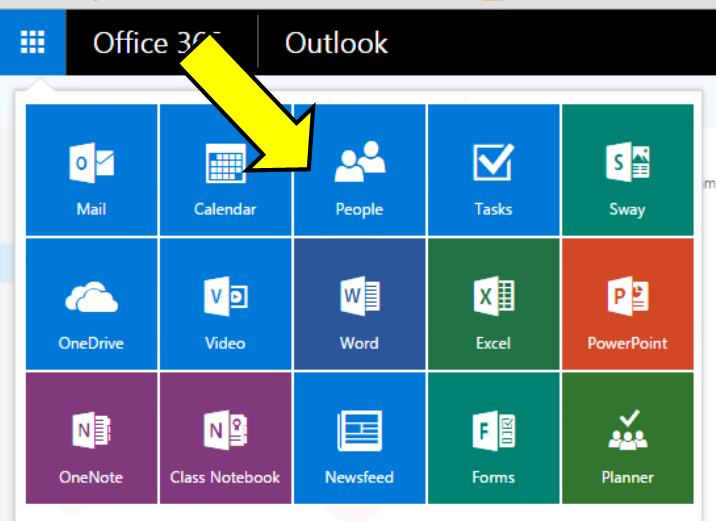The image size is (716, 521).
Task: Open the Mail tile
Action: (91, 170)
